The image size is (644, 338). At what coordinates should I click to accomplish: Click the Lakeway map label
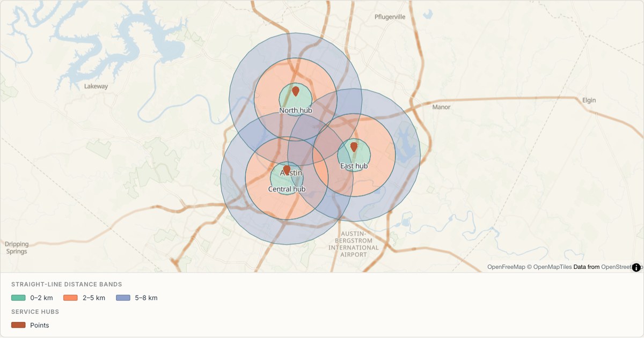96,86
